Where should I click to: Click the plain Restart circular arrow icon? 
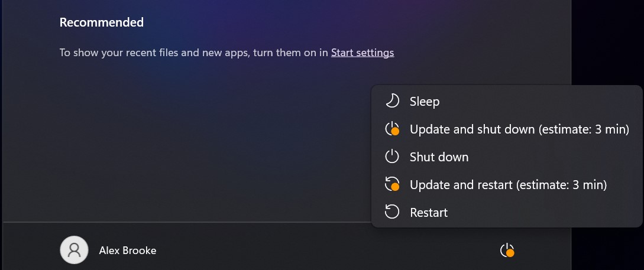click(x=392, y=212)
